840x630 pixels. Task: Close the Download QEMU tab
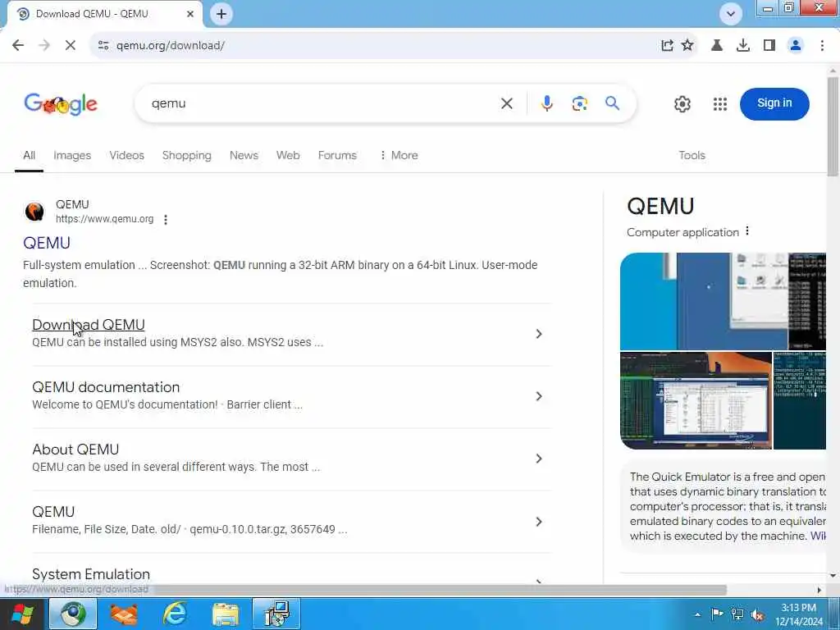pos(190,14)
